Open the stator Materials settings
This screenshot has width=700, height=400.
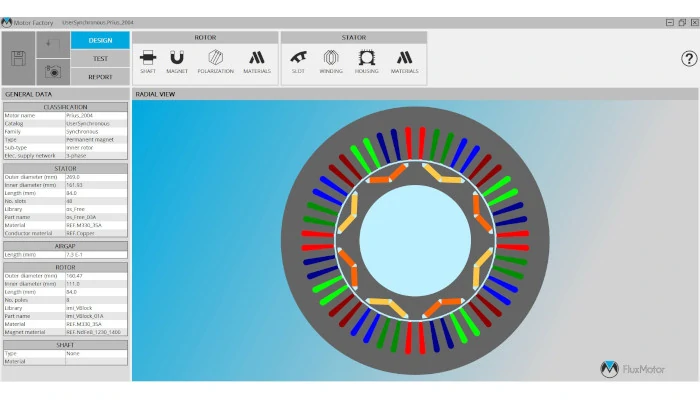click(404, 62)
